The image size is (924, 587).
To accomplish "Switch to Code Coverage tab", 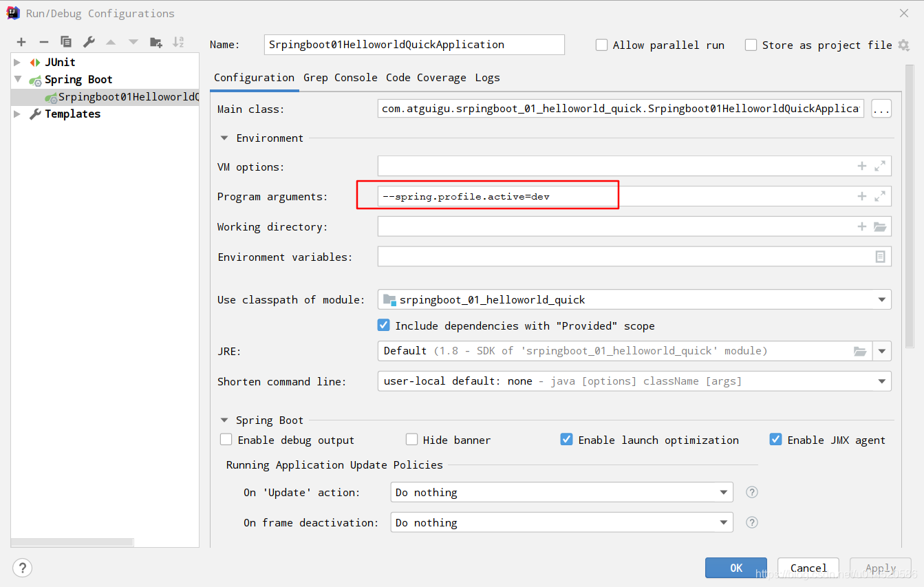I will 426,78.
